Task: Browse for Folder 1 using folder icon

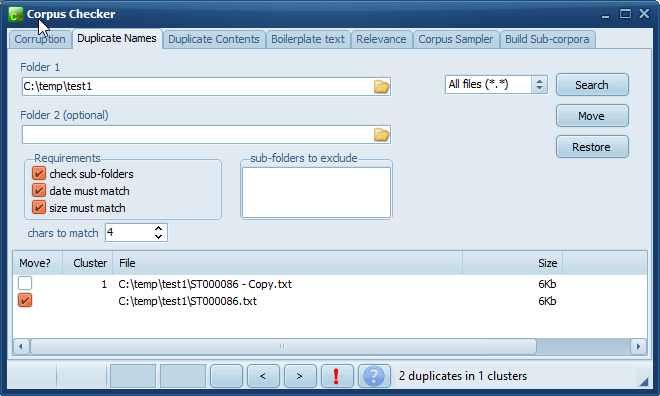Action: [x=381, y=87]
